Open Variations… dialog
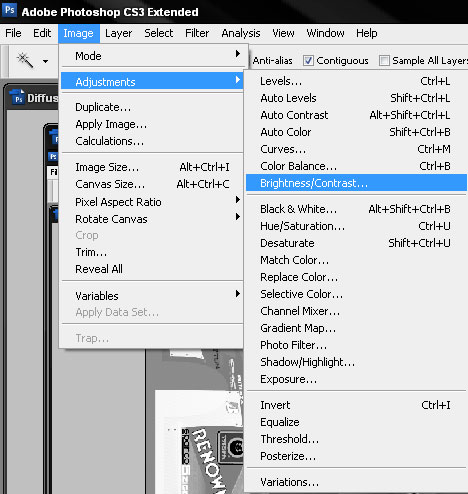The image size is (468, 494). [356, 482]
